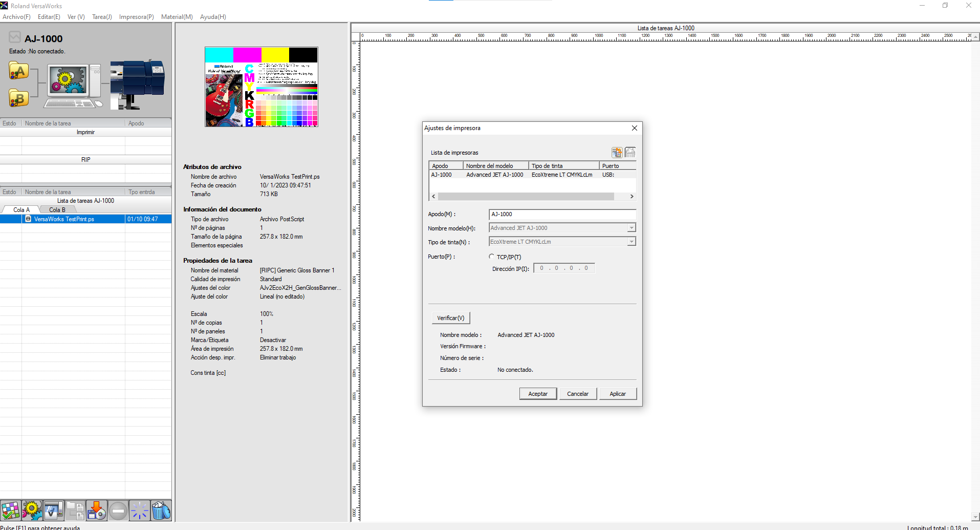Viewport: 980px width, 530px height.
Task: Switch to the Cola B tab
Action: [57, 210]
